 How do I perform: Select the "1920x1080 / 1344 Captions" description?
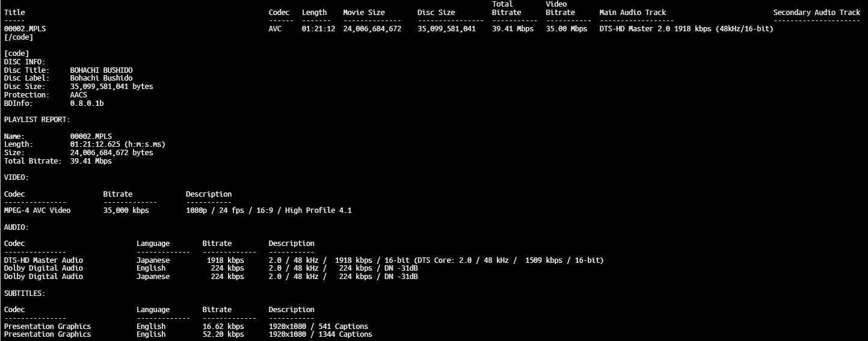point(320,334)
